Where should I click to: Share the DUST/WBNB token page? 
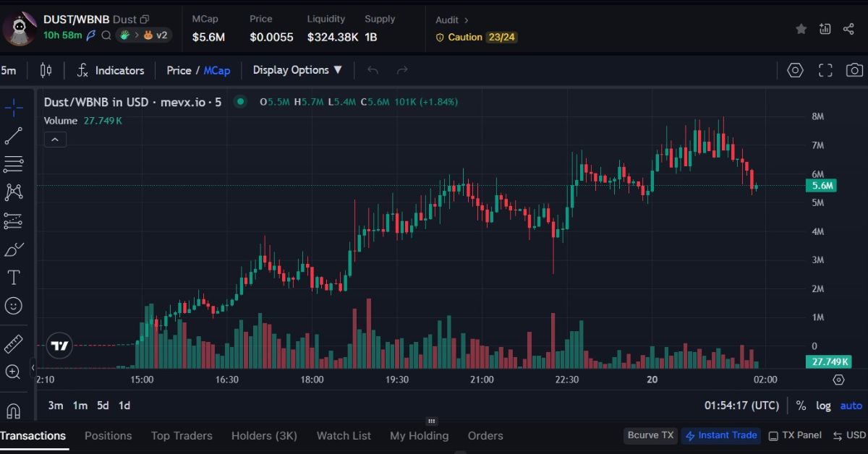coord(848,29)
